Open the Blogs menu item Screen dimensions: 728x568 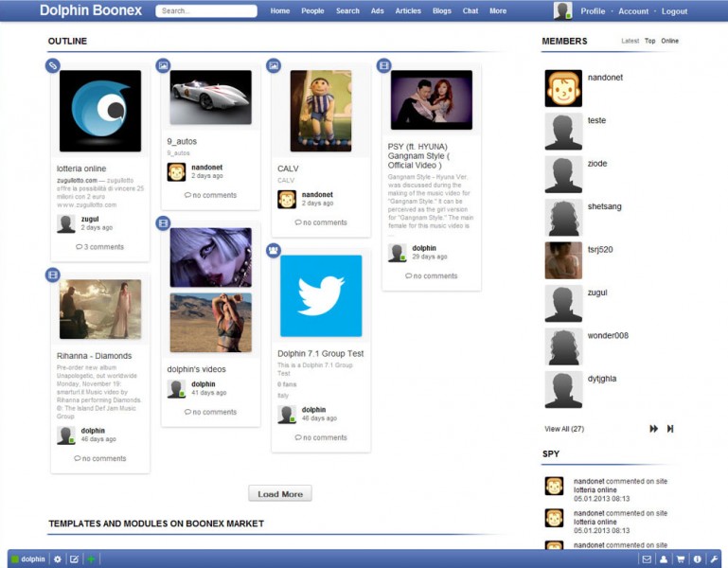click(441, 11)
